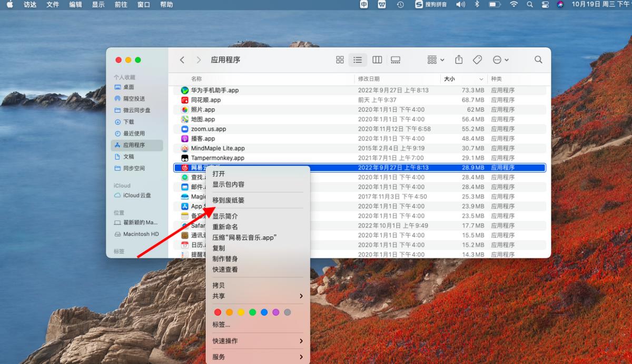The image size is (632, 364).
Task: Expand the grouping options dropdown in the toolbar
Action: pos(435,59)
